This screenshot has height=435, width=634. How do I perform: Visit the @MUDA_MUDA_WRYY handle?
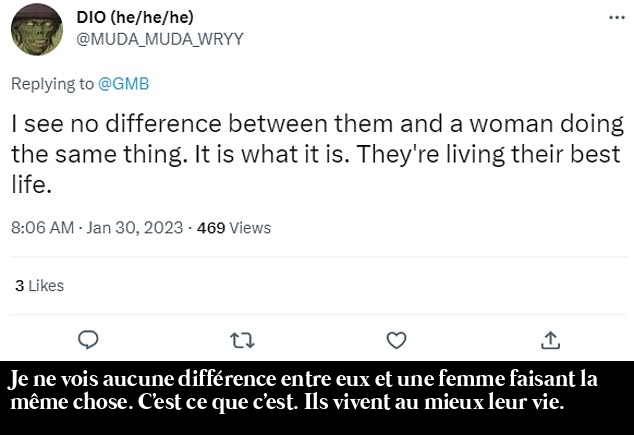[x=159, y=39]
